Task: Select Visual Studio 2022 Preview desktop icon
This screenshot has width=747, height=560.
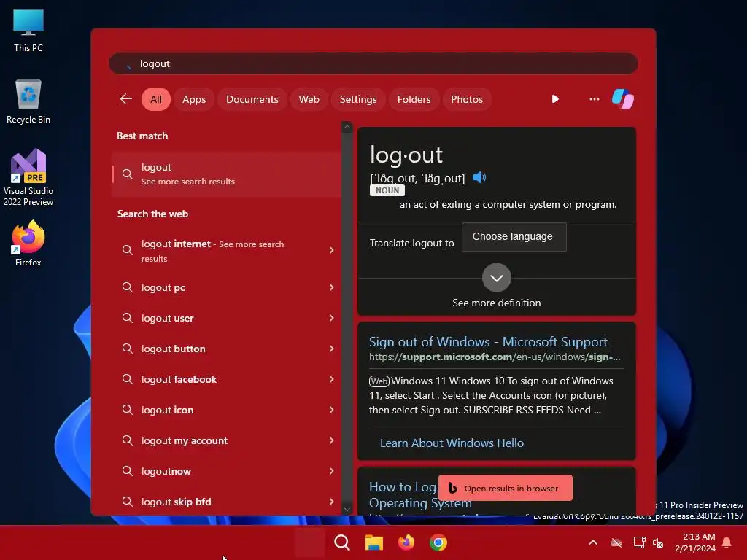Action: coord(28,178)
